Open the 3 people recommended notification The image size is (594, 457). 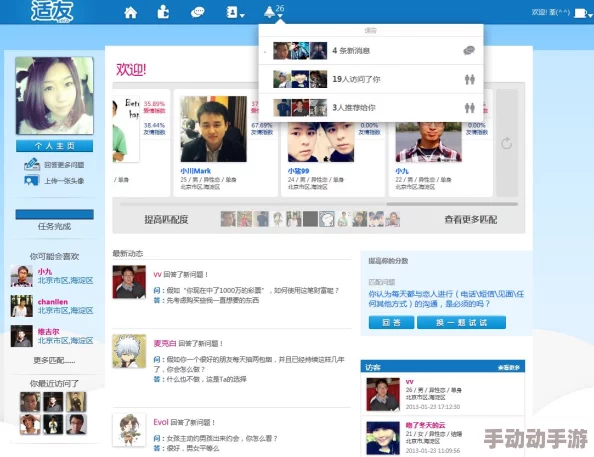click(x=371, y=108)
